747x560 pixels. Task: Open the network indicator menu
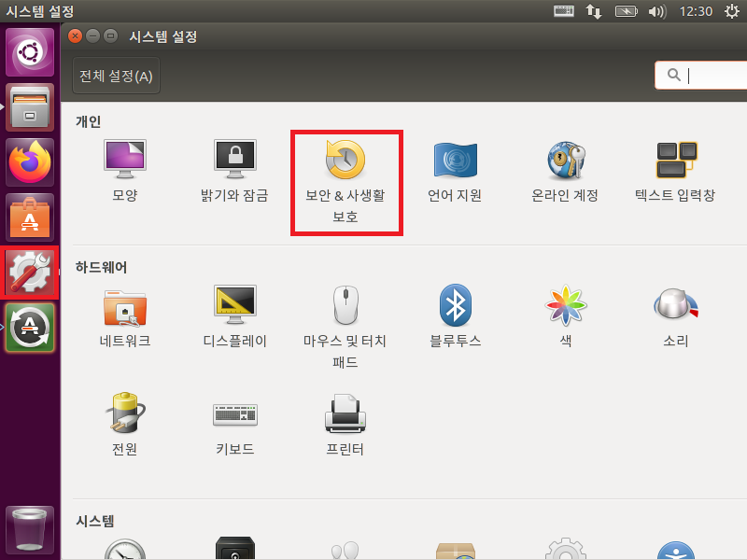pyautogui.click(x=594, y=11)
